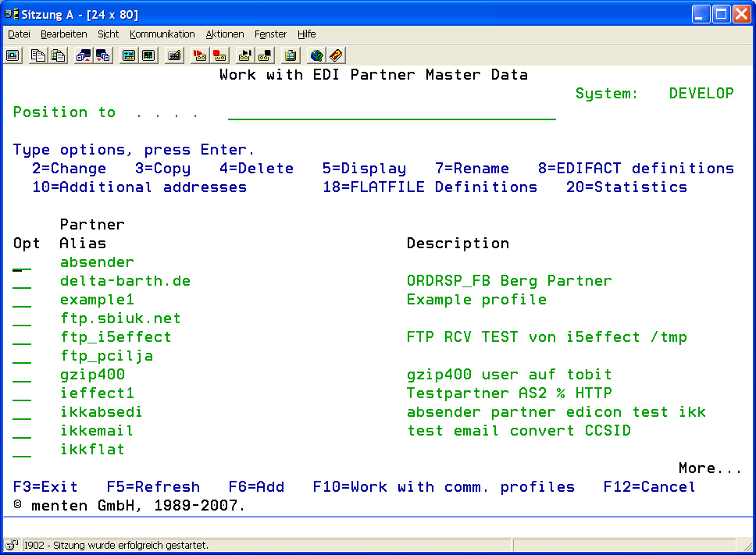
Task: Click the Opt field beside ikkflat
Action: [x=22, y=450]
